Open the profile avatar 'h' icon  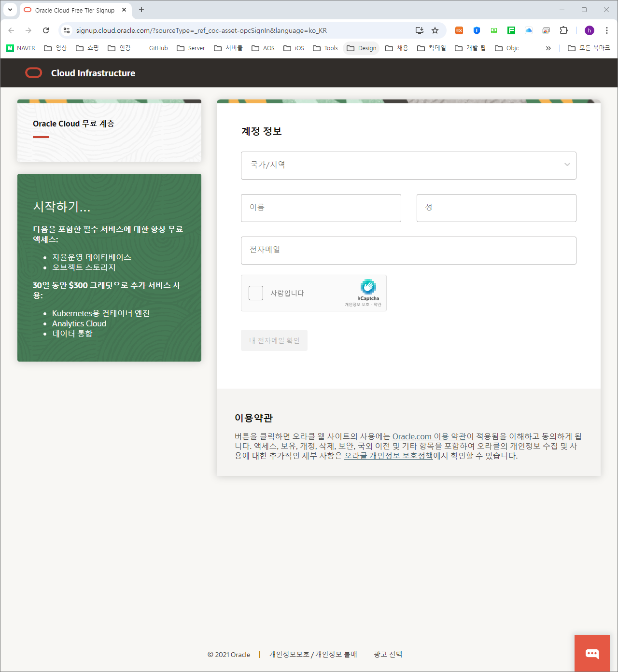coord(590,30)
